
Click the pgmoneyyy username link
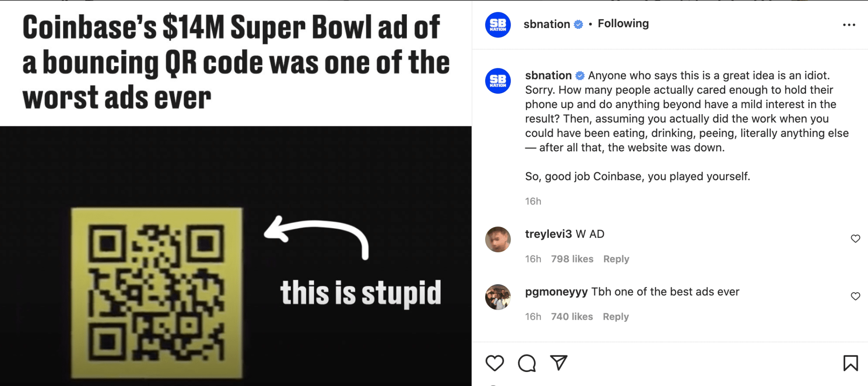[x=556, y=292]
